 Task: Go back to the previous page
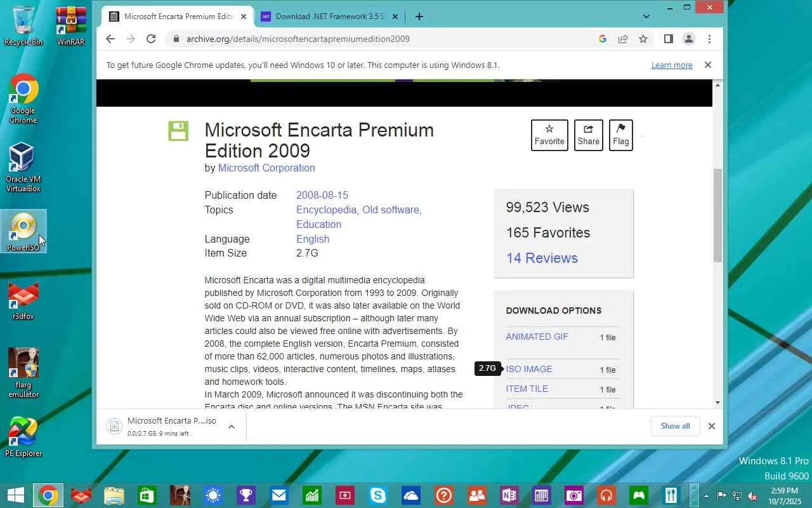tap(110, 39)
